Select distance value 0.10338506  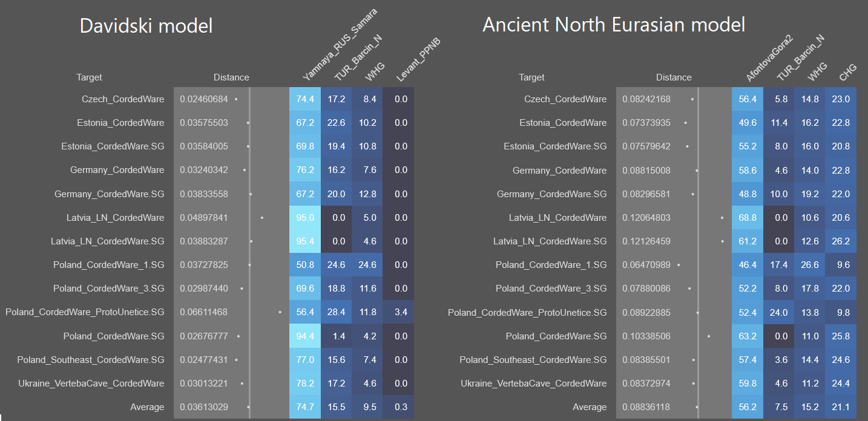click(646, 336)
